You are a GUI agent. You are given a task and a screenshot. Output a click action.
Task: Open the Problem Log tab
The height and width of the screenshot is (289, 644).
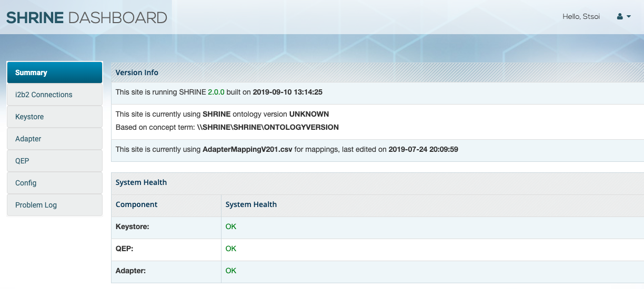coord(55,205)
